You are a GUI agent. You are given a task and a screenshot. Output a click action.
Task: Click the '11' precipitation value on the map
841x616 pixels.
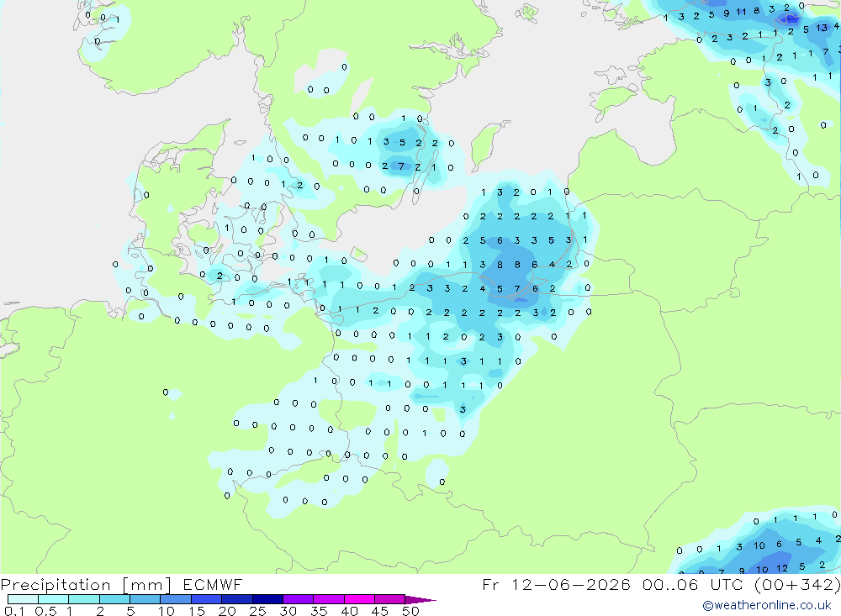[x=741, y=12]
